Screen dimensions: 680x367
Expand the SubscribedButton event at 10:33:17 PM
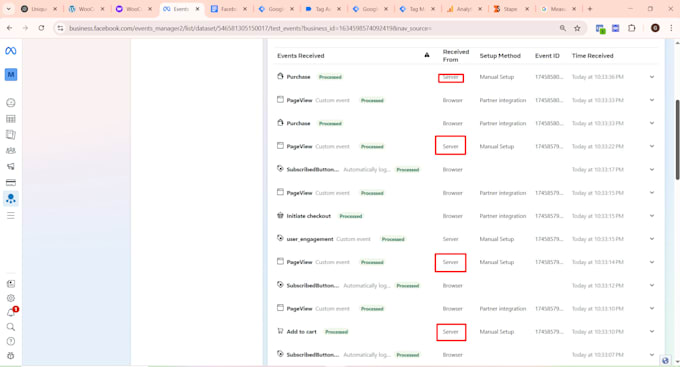652,170
